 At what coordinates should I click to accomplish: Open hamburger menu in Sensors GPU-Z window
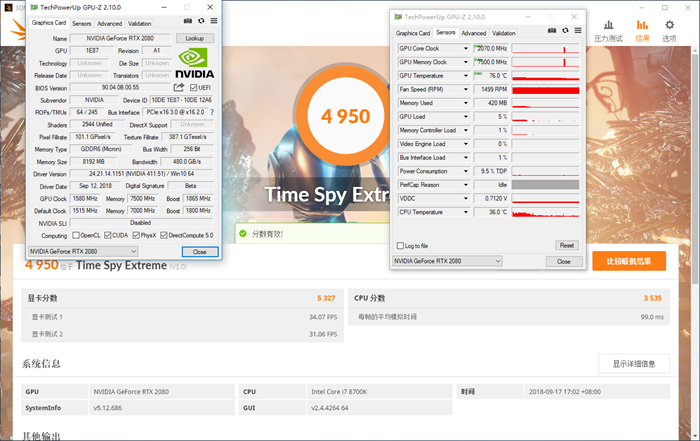578,30
